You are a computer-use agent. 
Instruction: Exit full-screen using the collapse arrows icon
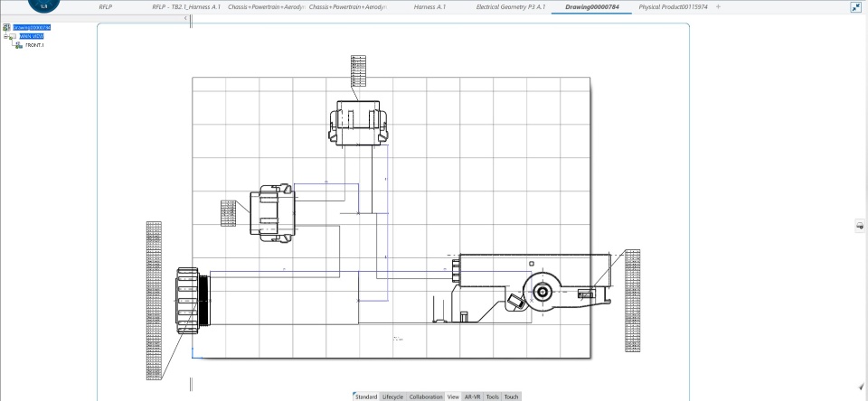(855, 7)
